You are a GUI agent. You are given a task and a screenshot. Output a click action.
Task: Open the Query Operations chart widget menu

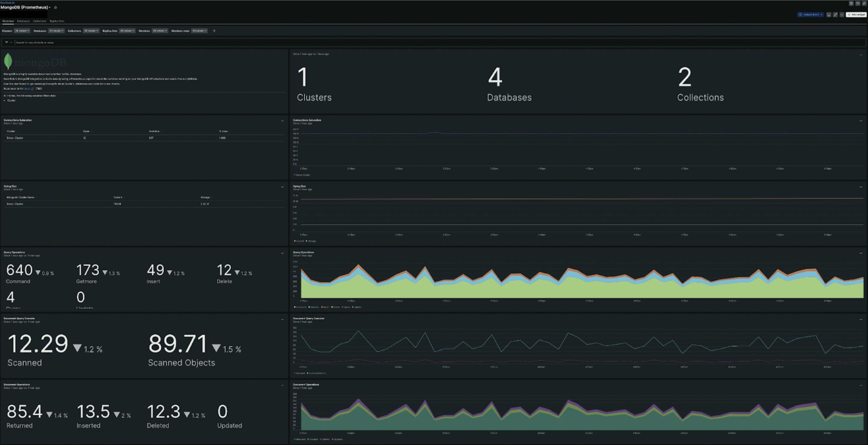pos(861,253)
